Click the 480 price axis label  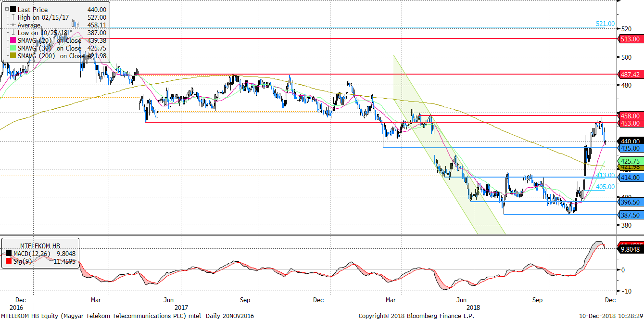click(626, 85)
